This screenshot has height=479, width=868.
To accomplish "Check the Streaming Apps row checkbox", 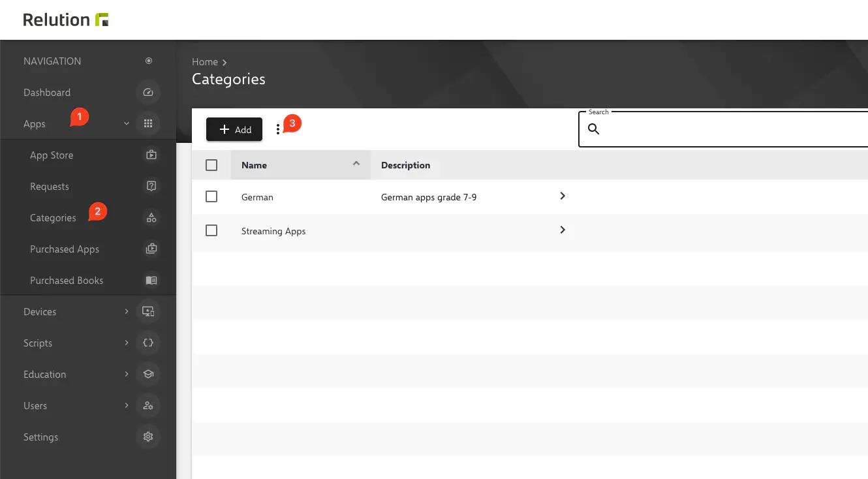I will [x=211, y=230].
